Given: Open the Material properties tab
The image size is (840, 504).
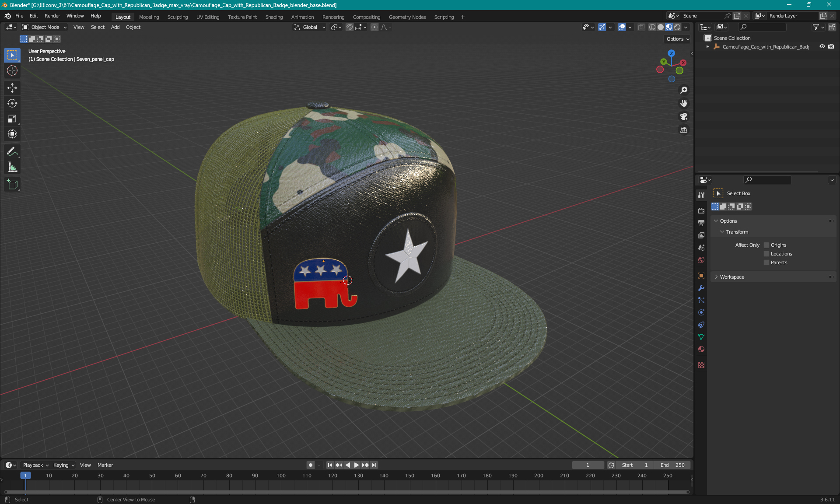Looking at the screenshot, I should coord(701,349).
